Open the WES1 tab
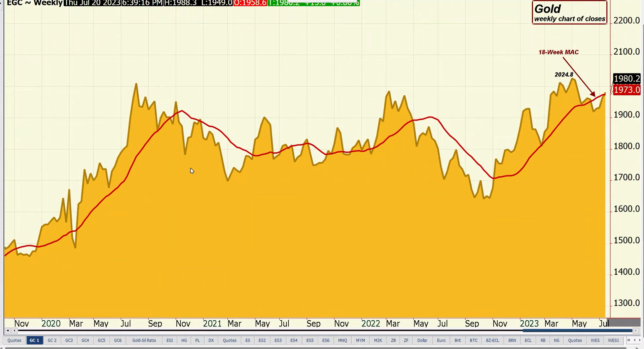This screenshot has height=349, width=644. pyautogui.click(x=613, y=340)
